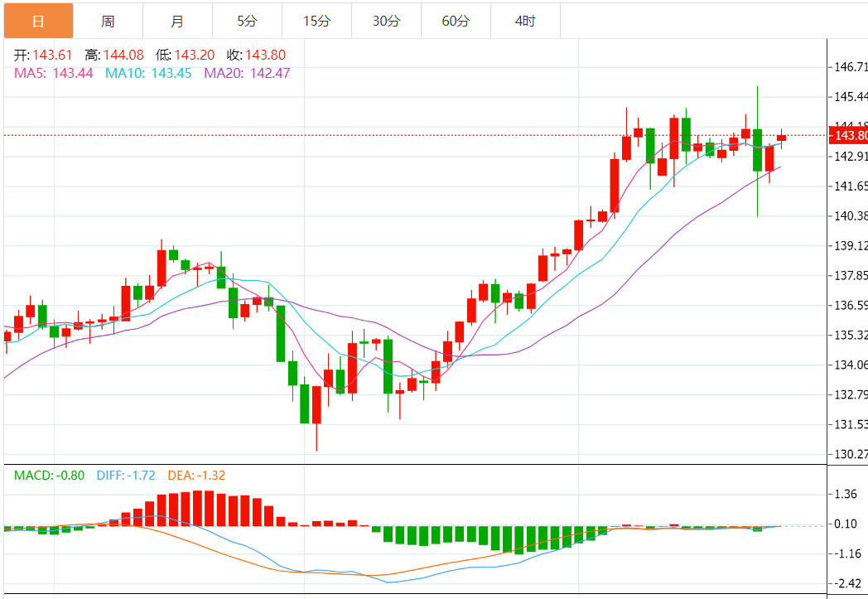This screenshot has height=599, width=868.
Task: Click the lowest red candlestick near 130.27
Action: point(316,404)
